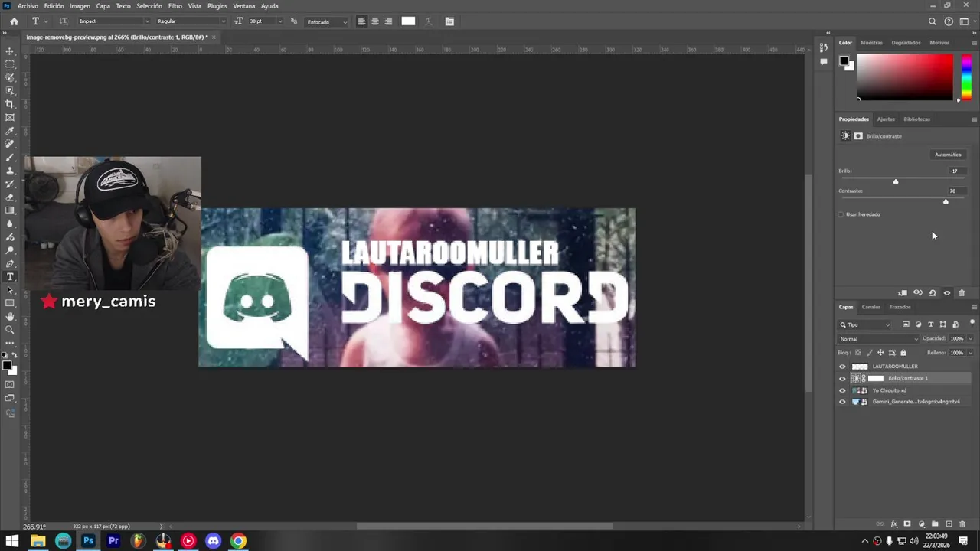Open the Bibliotecas tab
The height and width of the screenshot is (551, 980).
(x=916, y=119)
